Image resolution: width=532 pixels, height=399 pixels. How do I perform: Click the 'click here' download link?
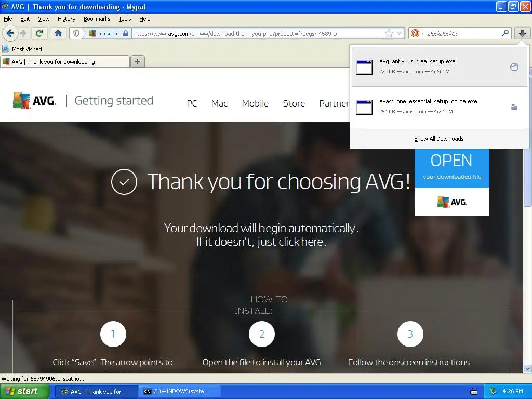coord(301,242)
